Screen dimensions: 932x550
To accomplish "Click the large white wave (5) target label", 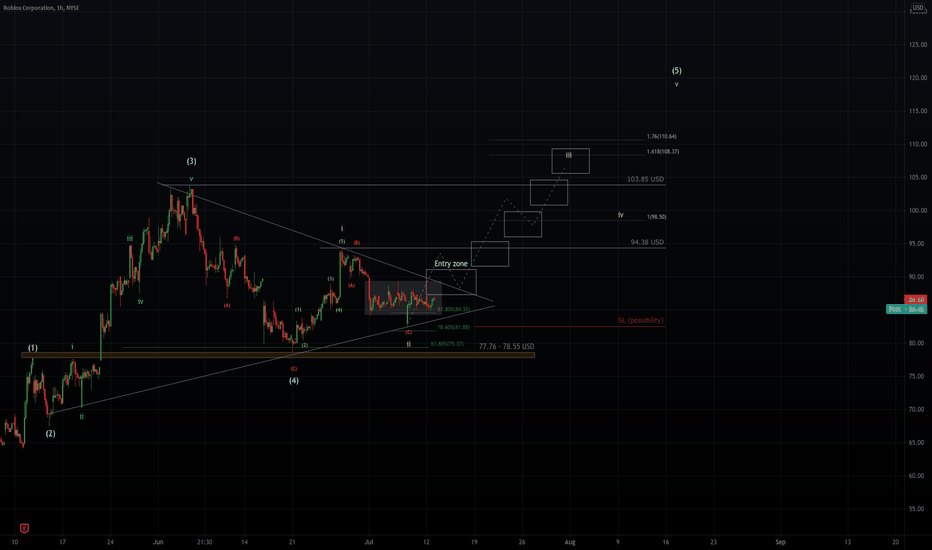I will pos(676,71).
